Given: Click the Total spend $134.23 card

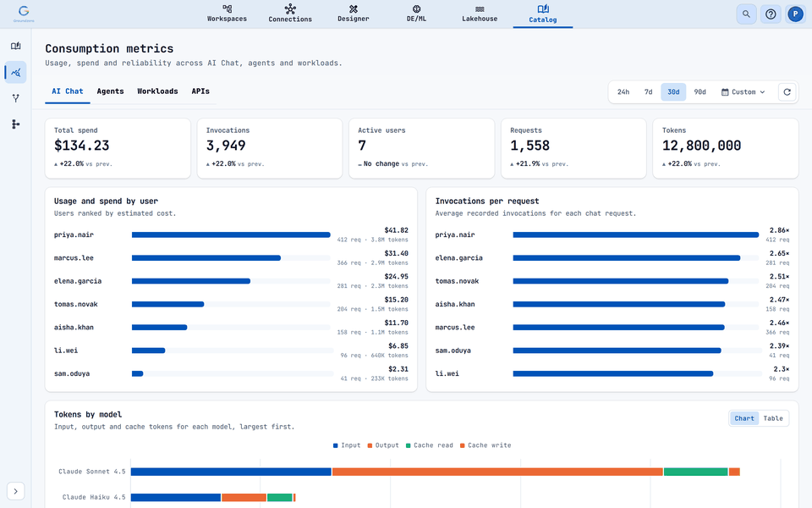Looking at the screenshot, I should [118, 148].
